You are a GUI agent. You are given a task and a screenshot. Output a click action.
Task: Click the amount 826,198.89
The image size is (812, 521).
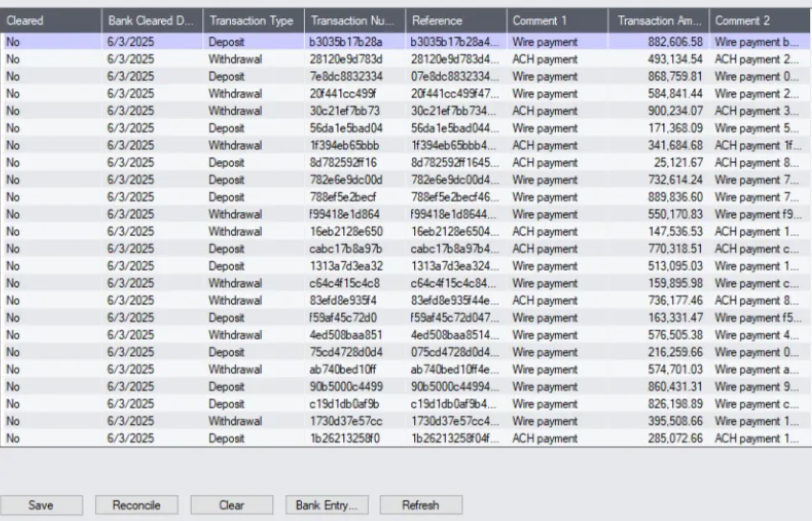[675, 404]
